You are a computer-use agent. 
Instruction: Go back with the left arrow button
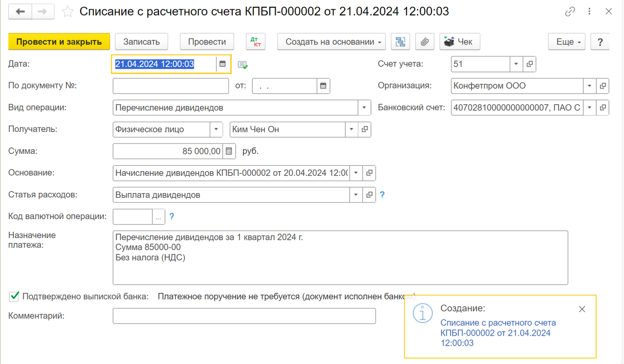(20, 12)
